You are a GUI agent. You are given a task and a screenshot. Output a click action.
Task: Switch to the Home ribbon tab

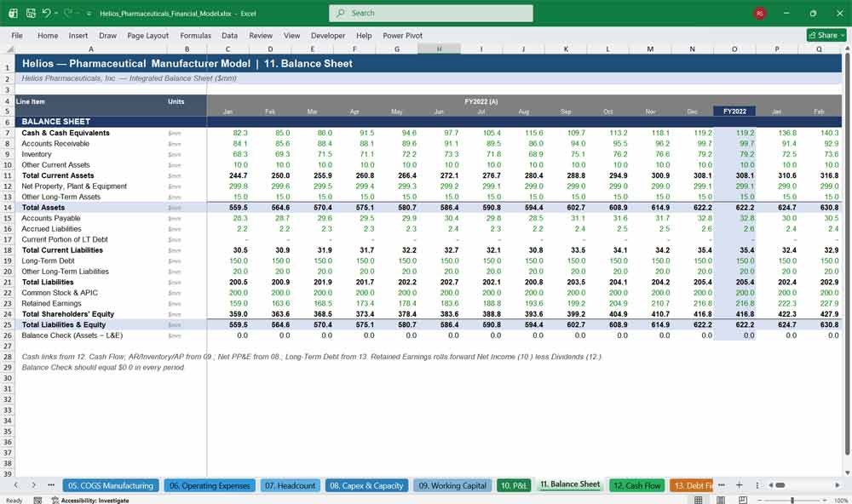pyautogui.click(x=47, y=35)
